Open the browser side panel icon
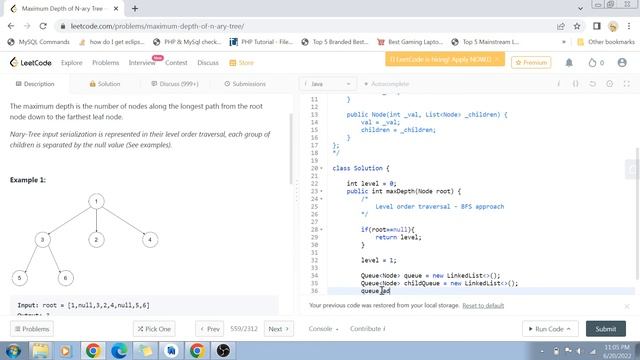The image size is (640, 360). coord(597,26)
